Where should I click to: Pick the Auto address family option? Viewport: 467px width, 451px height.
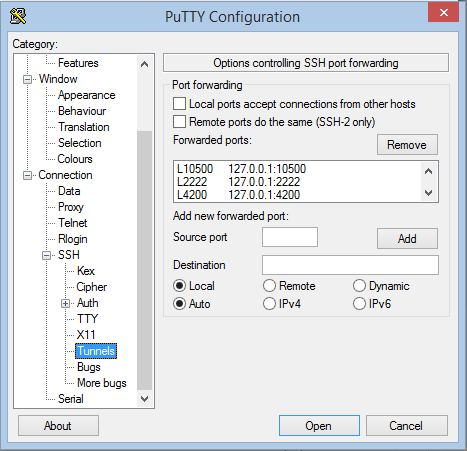(179, 304)
